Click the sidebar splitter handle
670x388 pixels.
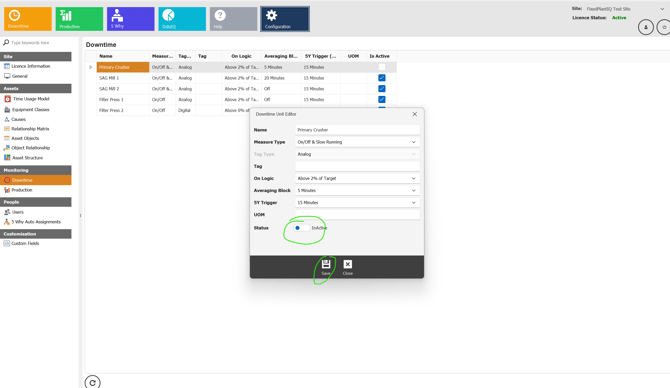point(80,216)
